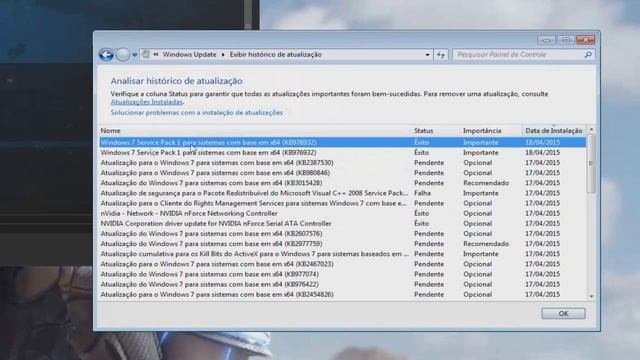Screen dimensions: 640x360
Task: Select the KB2607576 update row
Action: coord(342,233)
